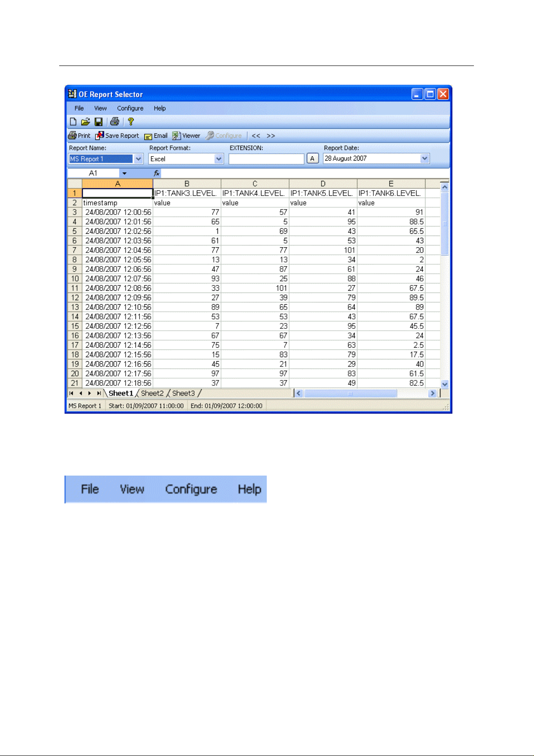Screen dimensions: 534x756
Task: Select column D header
Action: (323, 184)
